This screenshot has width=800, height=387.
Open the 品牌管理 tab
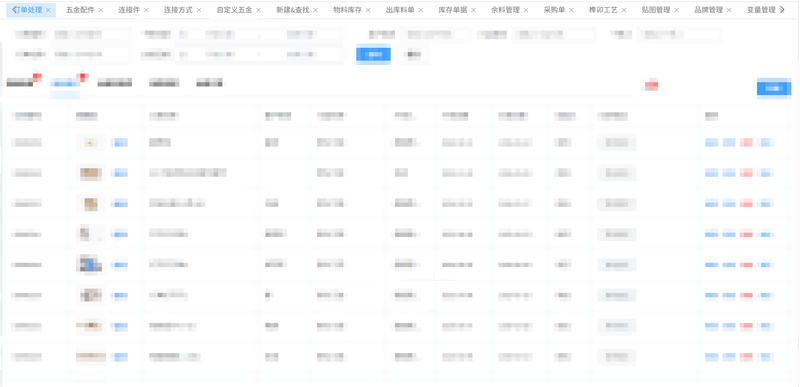pos(709,10)
